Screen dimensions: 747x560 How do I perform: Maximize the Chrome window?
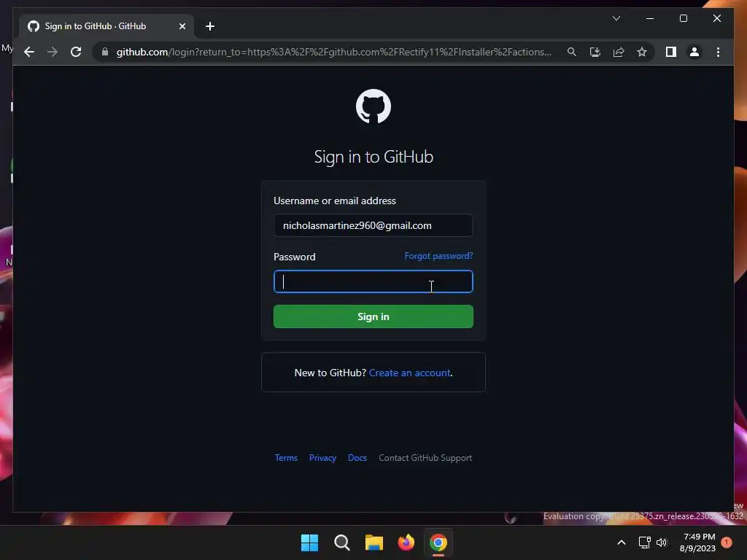click(x=683, y=18)
